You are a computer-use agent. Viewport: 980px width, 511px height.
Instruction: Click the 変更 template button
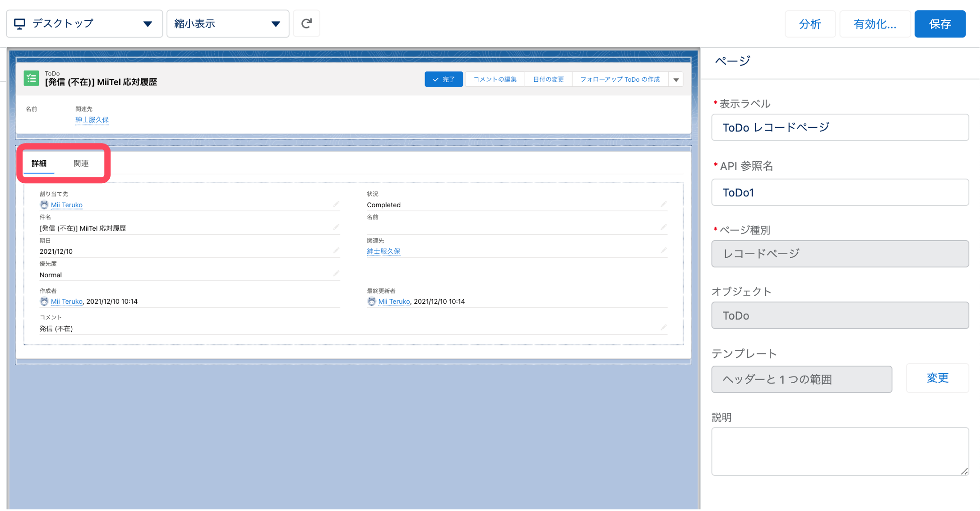pos(937,378)
